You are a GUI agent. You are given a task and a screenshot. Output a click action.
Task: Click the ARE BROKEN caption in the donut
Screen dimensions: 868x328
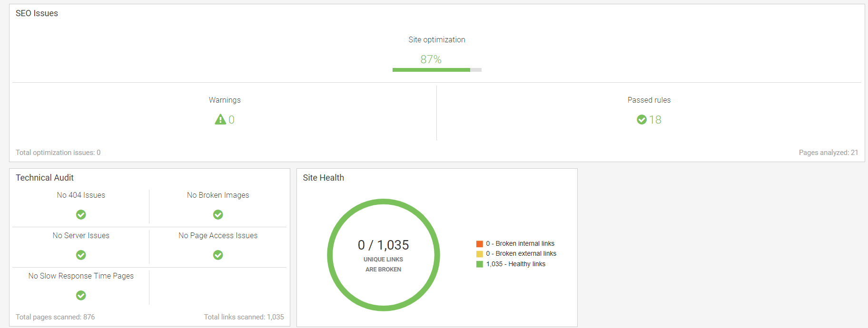click(384, 270)
